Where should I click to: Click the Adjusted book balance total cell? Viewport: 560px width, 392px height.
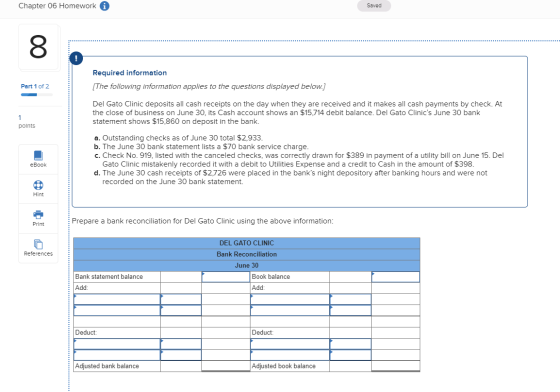(x=395, y=366)
